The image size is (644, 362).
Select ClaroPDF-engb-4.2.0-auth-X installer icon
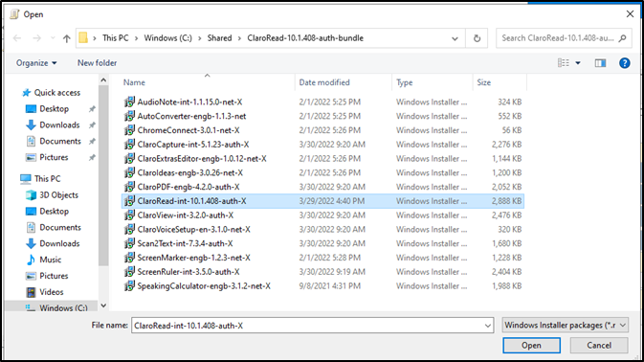tap(129, 187)
